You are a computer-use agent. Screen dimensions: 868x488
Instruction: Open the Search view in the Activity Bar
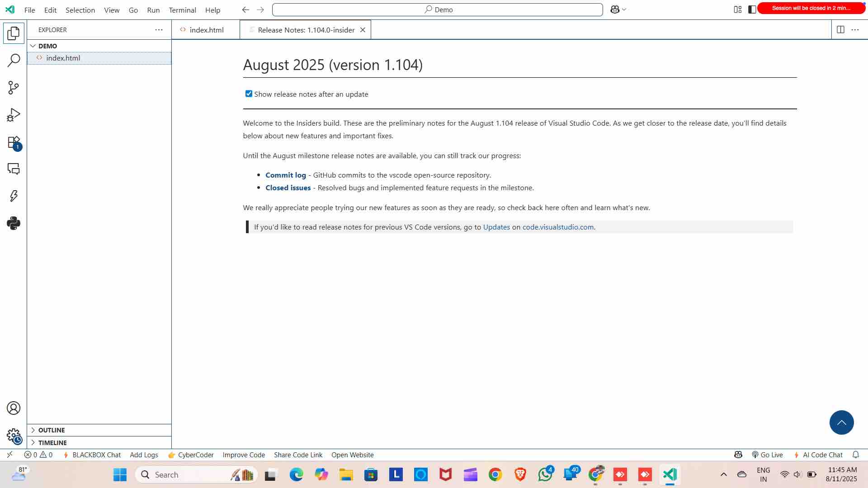(x=14, y=59)
